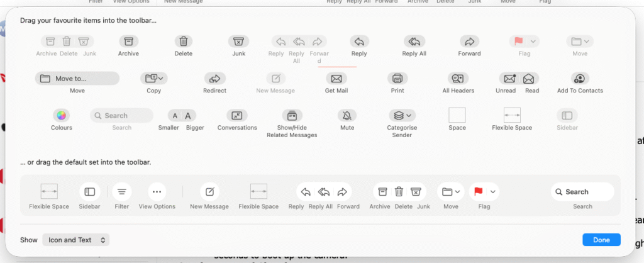
Task: Select the Conversations icon
Action: pos(237,116)
